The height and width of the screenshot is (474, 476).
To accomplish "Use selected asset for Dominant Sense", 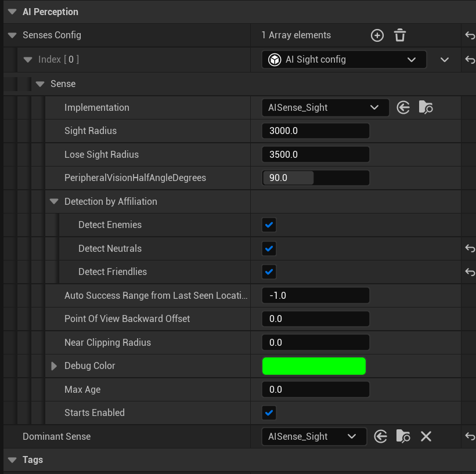I will 381,436.
